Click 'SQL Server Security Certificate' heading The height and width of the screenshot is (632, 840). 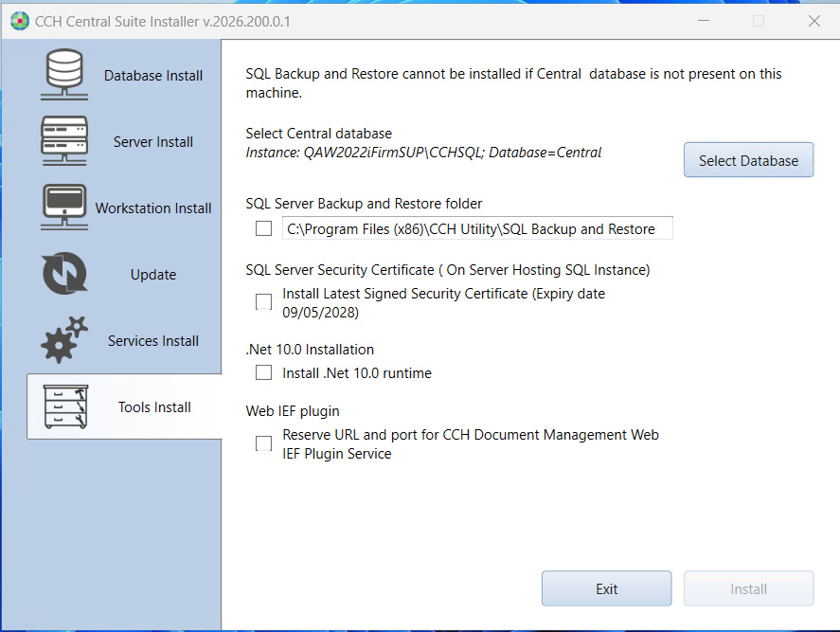click(x=448, y=270)
